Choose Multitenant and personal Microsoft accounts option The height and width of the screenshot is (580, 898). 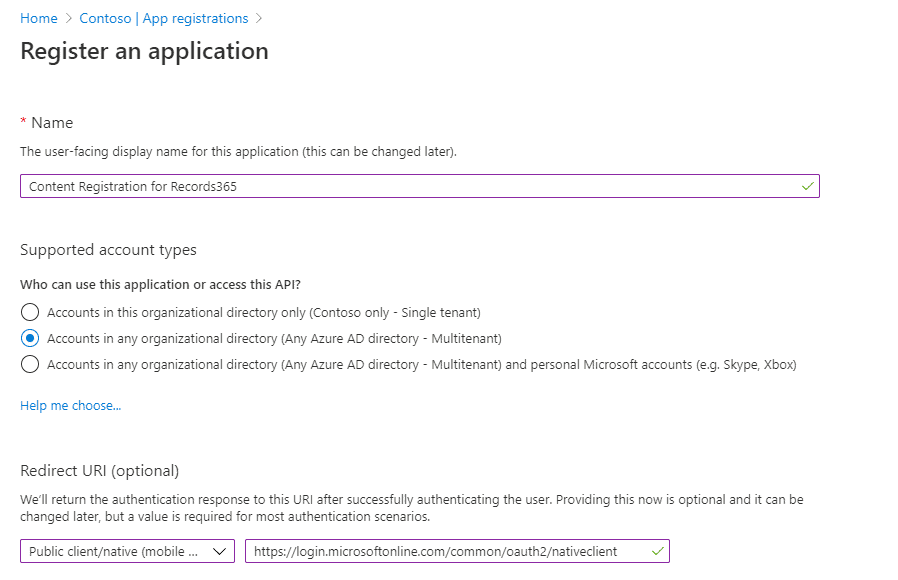pos(30,364)
